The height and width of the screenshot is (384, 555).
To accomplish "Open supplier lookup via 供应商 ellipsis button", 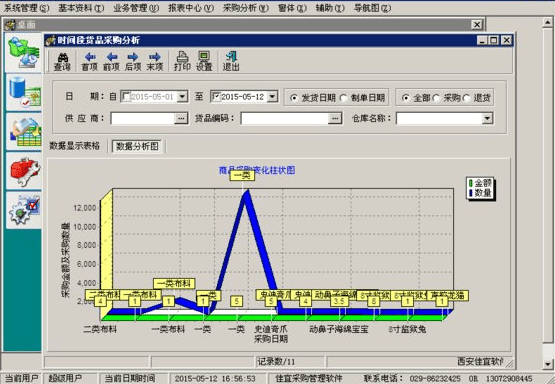I will point(181,118).
